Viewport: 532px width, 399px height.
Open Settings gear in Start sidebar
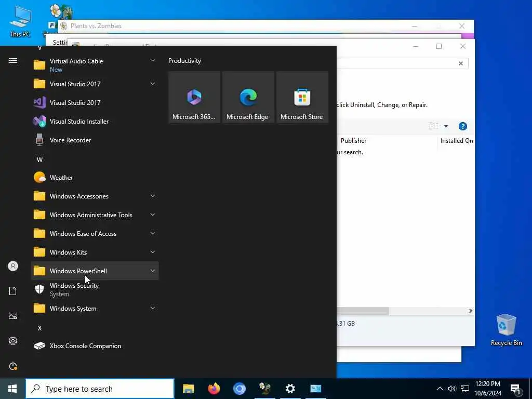click(13, 341)
